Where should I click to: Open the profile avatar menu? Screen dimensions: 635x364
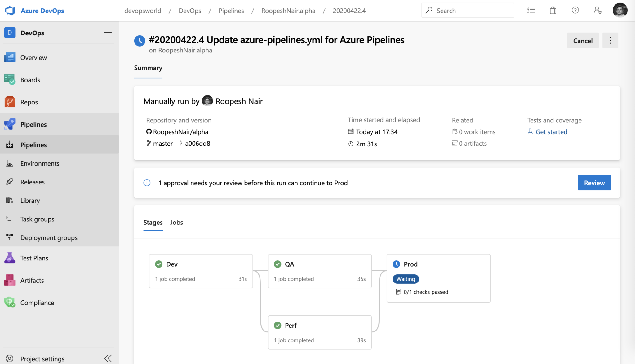point(620,10)
